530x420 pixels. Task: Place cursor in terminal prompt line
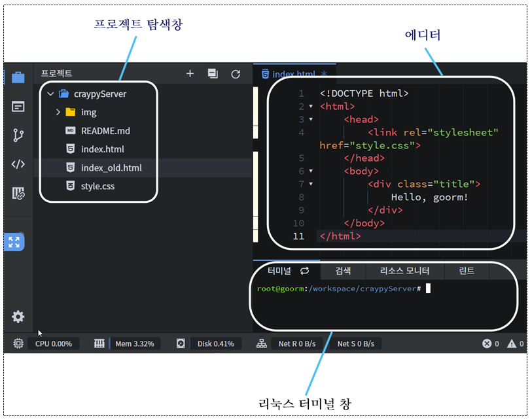[339, 289]
